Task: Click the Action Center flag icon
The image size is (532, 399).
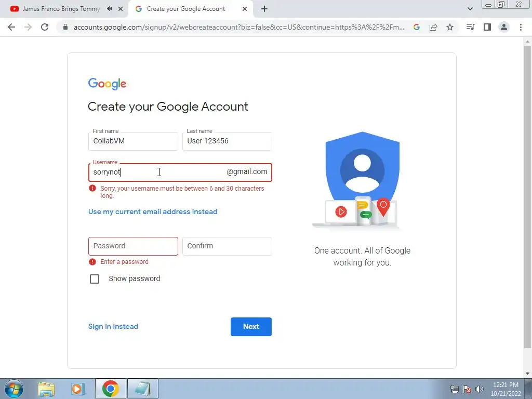Action: 467,389
